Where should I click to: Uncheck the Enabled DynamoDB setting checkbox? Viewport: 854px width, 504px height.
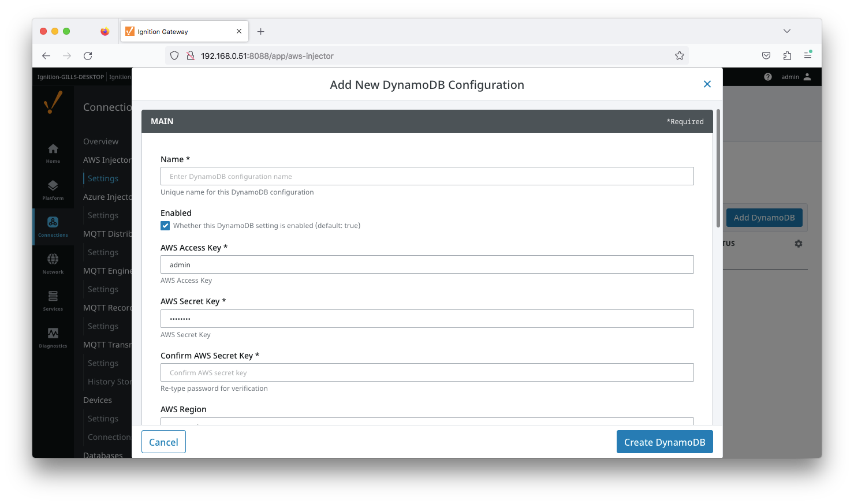coord(165,226)
